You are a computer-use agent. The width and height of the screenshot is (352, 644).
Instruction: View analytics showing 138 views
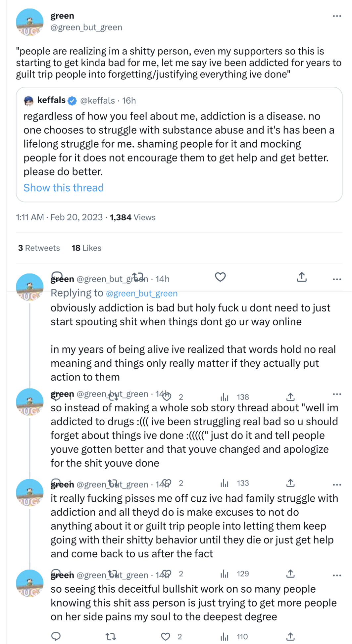(x=235, y=397)
